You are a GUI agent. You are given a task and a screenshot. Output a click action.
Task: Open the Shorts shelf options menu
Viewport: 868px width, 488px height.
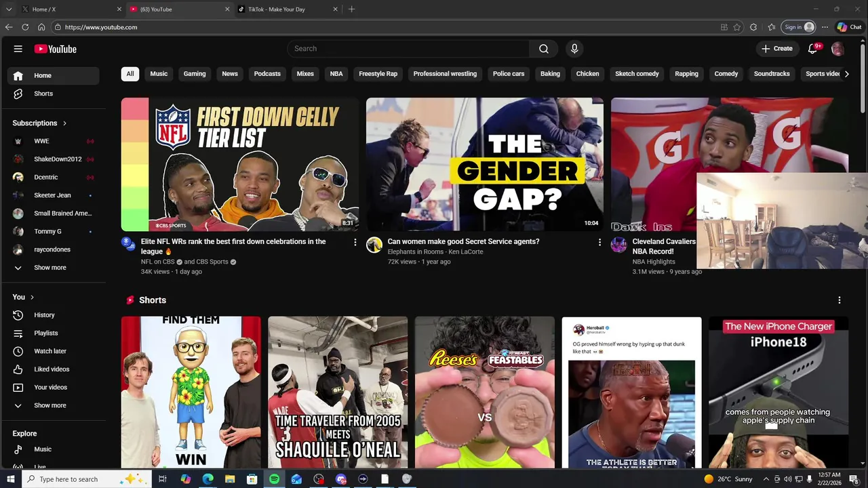tap(840, 300)
